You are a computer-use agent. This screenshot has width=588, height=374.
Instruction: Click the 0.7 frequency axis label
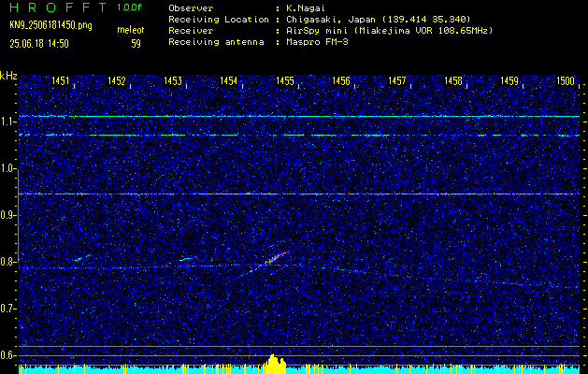pyautogui.click(x=7, y=309)
